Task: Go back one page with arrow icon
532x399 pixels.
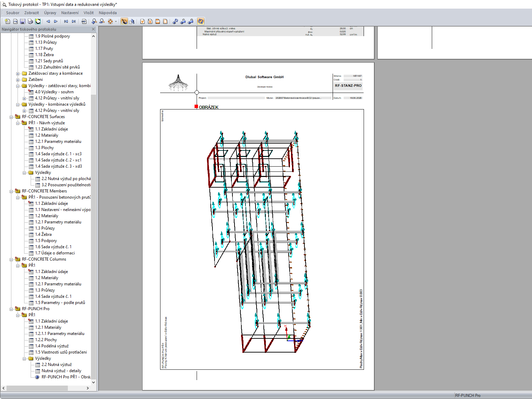Action: tap(48, 21)
